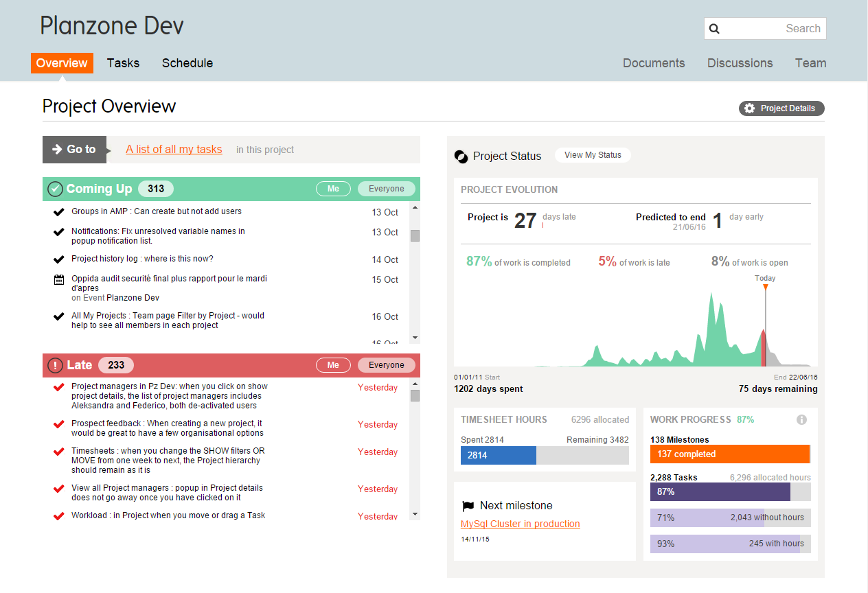Click the red check icon beside Workload task

[58, 515]
